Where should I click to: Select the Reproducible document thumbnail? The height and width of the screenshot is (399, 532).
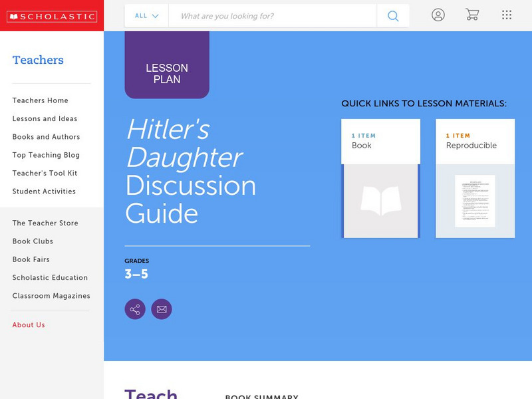[474, 199]
